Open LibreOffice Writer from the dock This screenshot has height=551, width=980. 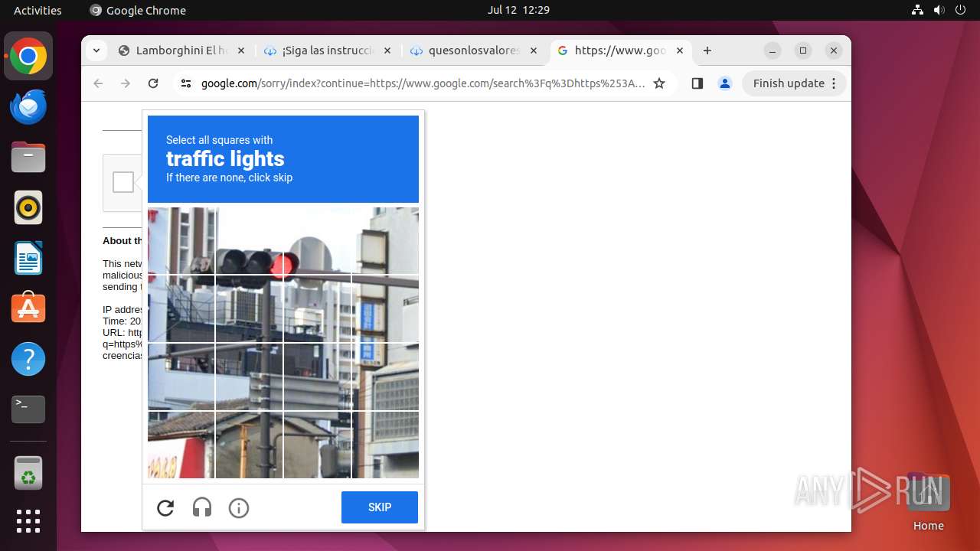tap(28, 258)
